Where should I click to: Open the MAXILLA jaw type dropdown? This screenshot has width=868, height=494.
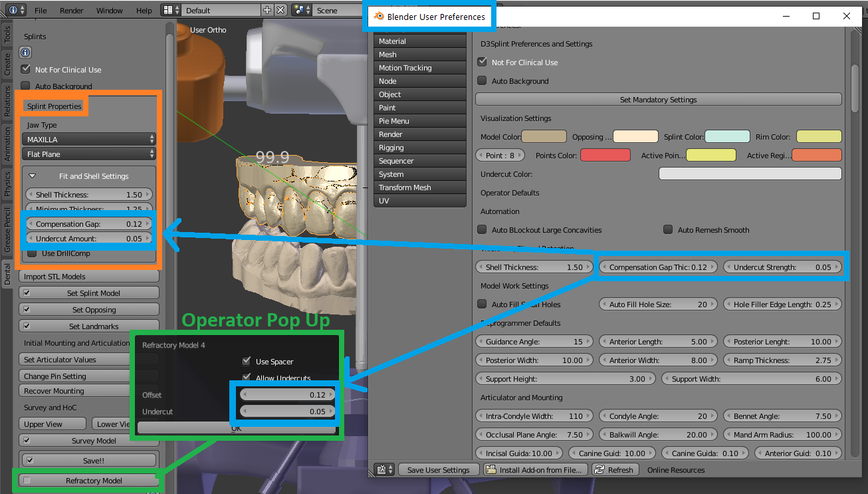coord(89,140)
